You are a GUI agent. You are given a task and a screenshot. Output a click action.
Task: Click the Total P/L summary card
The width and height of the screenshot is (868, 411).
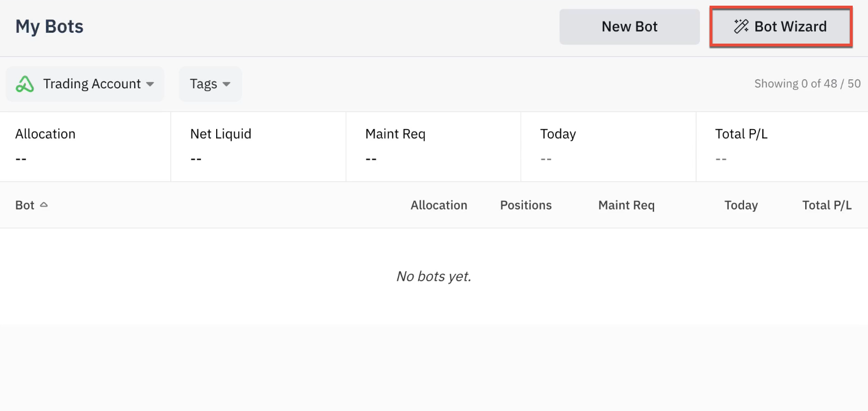click(x=782, y=147)
